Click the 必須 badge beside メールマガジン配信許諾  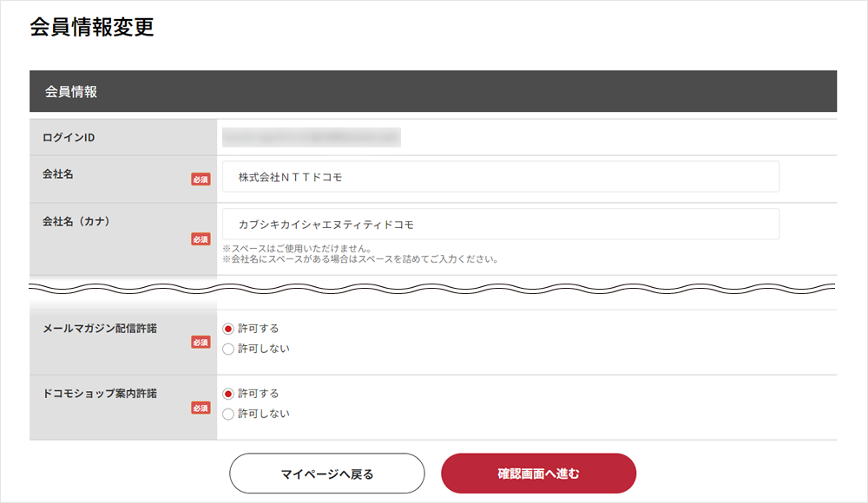click(201, 343)
